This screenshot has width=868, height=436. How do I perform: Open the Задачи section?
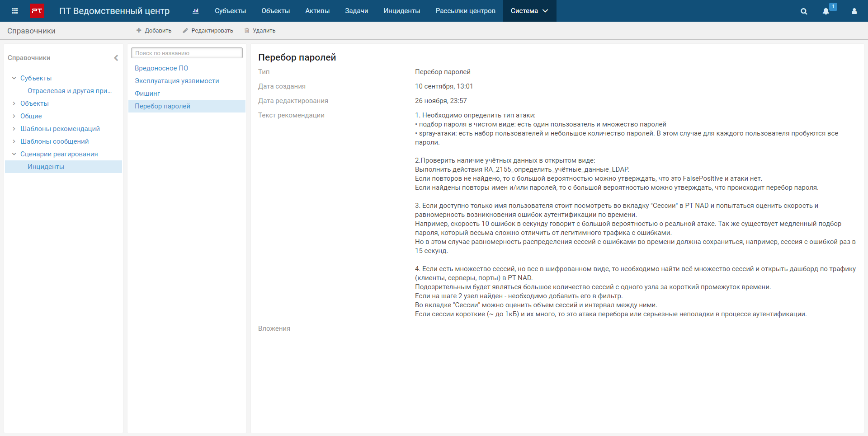357,11
